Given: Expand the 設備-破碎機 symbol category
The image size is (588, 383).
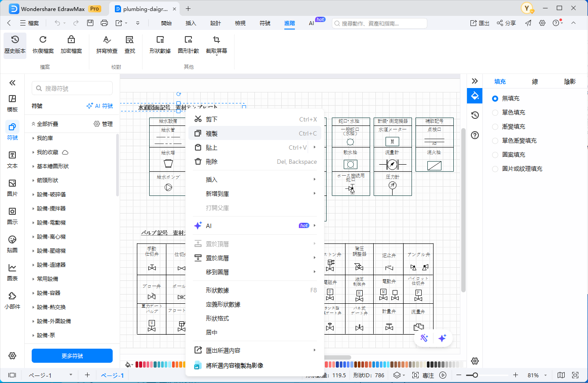Looking at the screenshot, I should pyautogui.click(x=51, y=195).
